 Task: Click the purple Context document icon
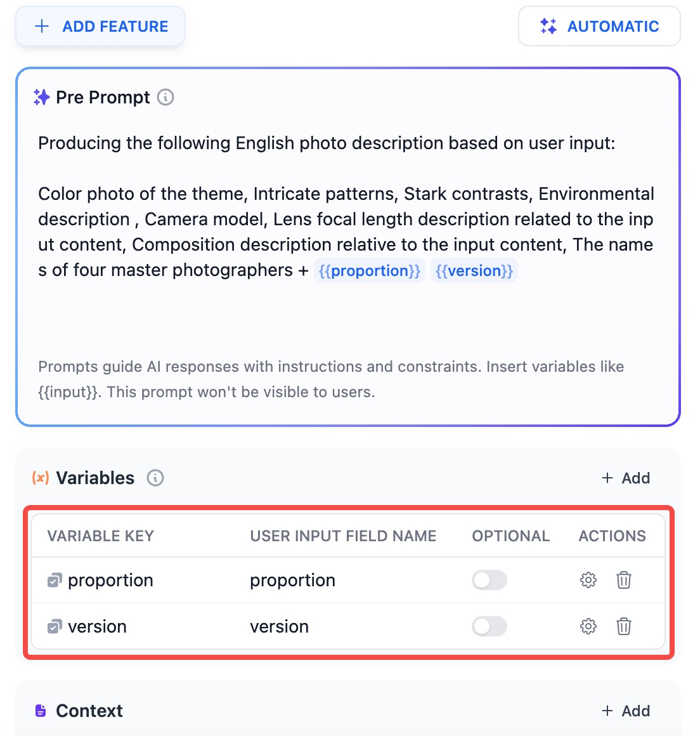41,711
